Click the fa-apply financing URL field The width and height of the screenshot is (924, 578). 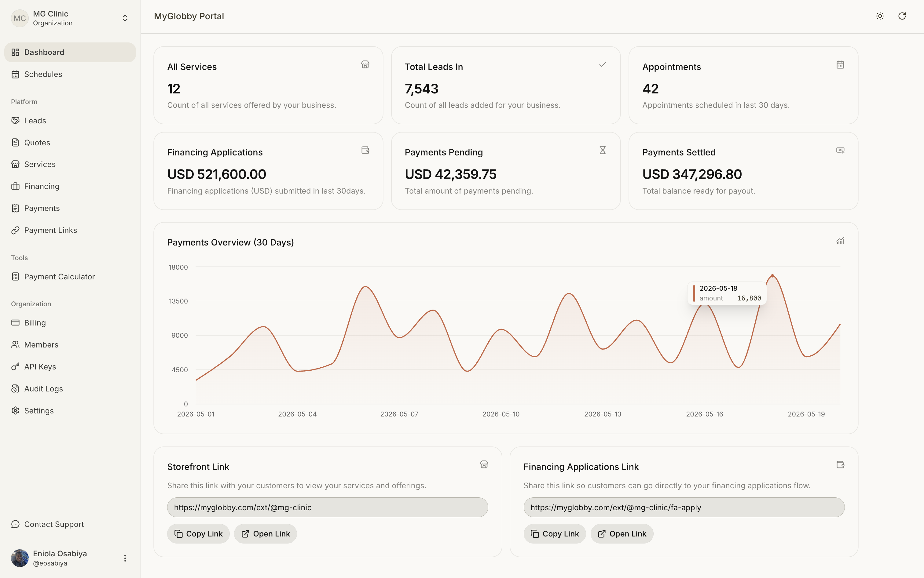click(x=684, y=507)
